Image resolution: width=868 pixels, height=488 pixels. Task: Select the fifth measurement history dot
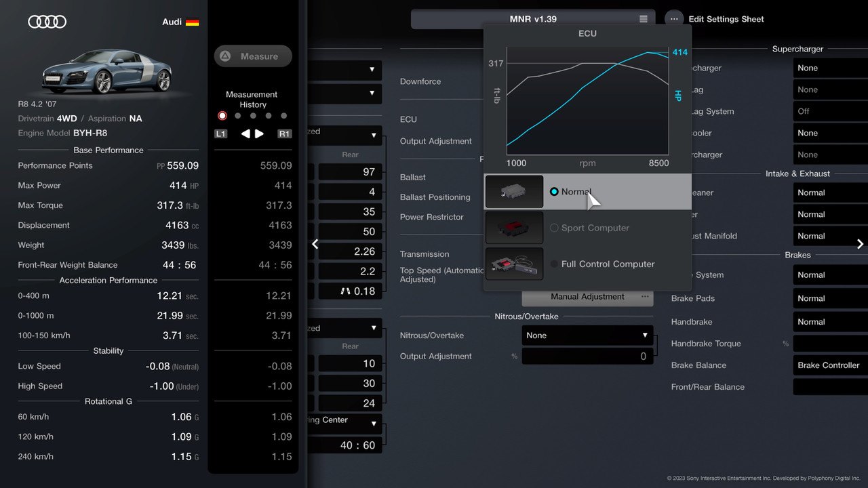[x=284, y=116]
